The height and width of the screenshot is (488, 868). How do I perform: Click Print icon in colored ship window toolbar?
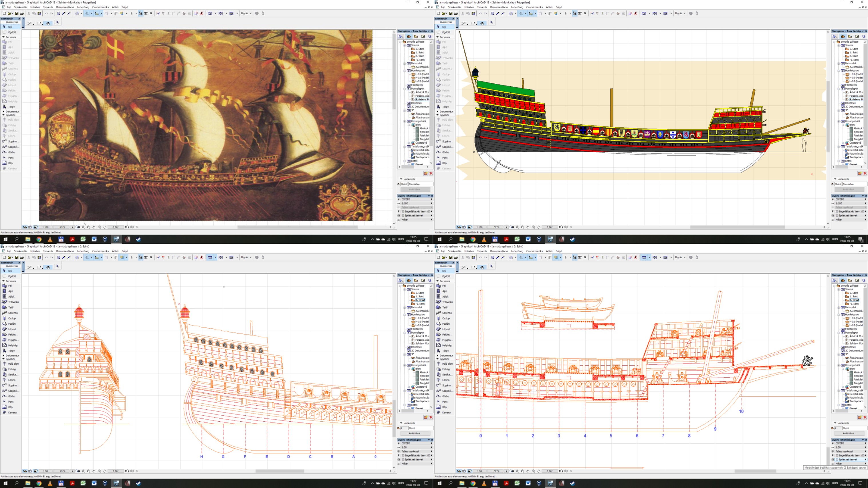click(456, 13)
